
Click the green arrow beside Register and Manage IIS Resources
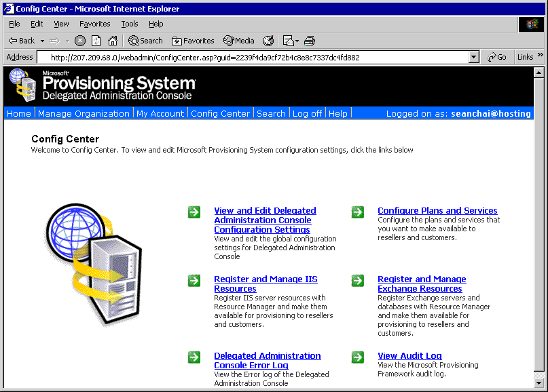pos(194,280)
